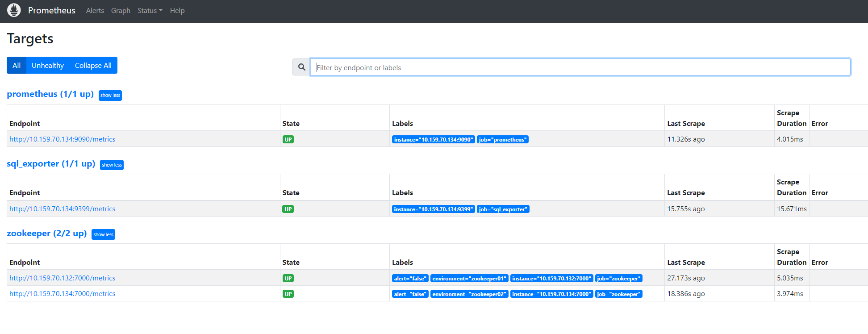Click the zookeeper (2/2 up) heading
The height and width of the screenshot is (334, 868).
pyautogui.click(x=46, y=234)
